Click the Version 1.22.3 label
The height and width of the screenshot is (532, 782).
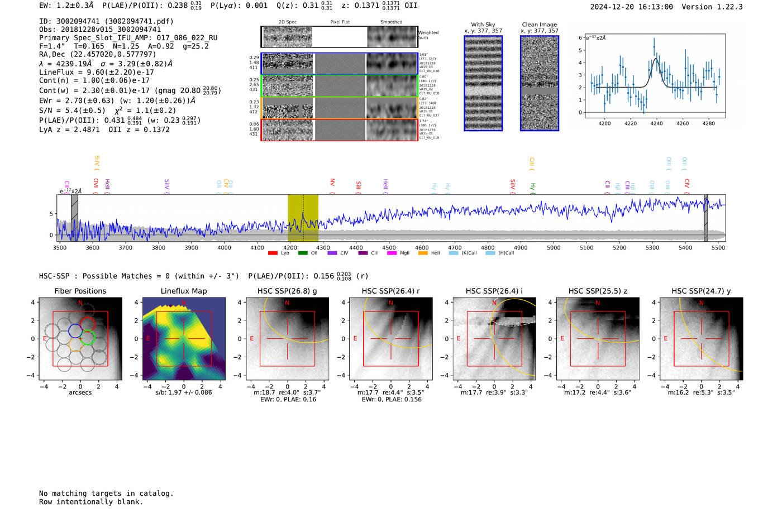pos(712,7)
